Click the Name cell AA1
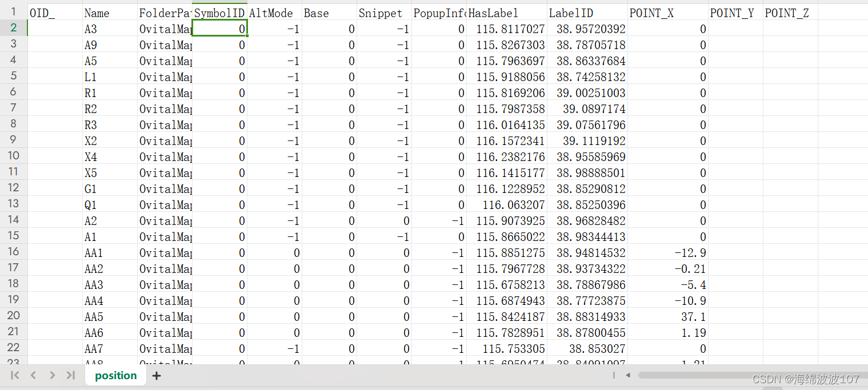 (110, 252)
